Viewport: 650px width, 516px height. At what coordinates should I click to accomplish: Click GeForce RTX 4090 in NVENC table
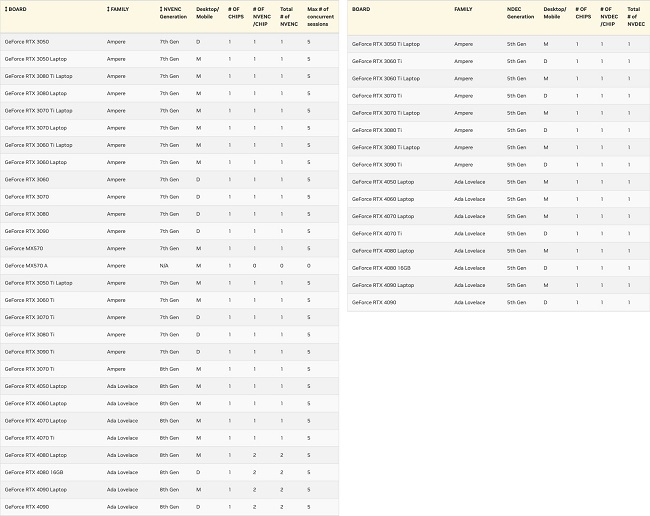27,507
